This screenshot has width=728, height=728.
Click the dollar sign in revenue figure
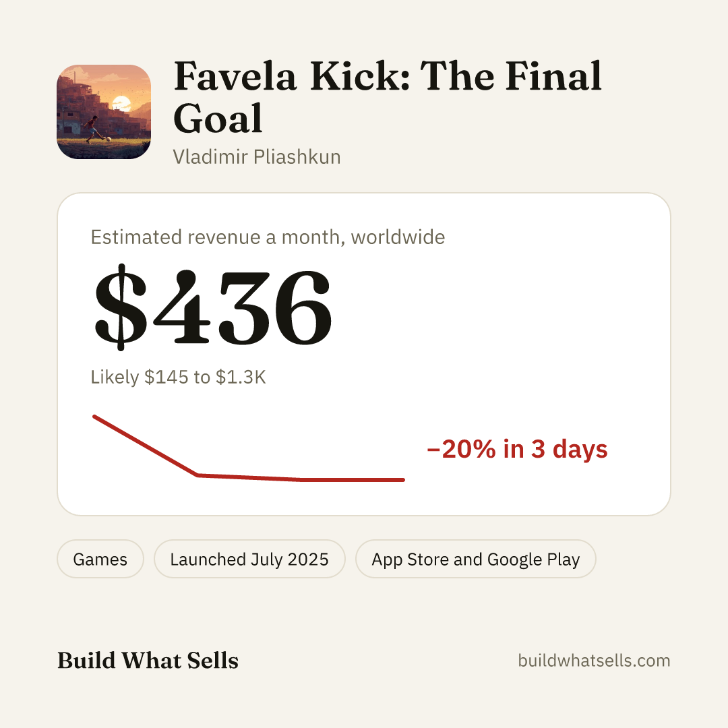click(121, 307)
